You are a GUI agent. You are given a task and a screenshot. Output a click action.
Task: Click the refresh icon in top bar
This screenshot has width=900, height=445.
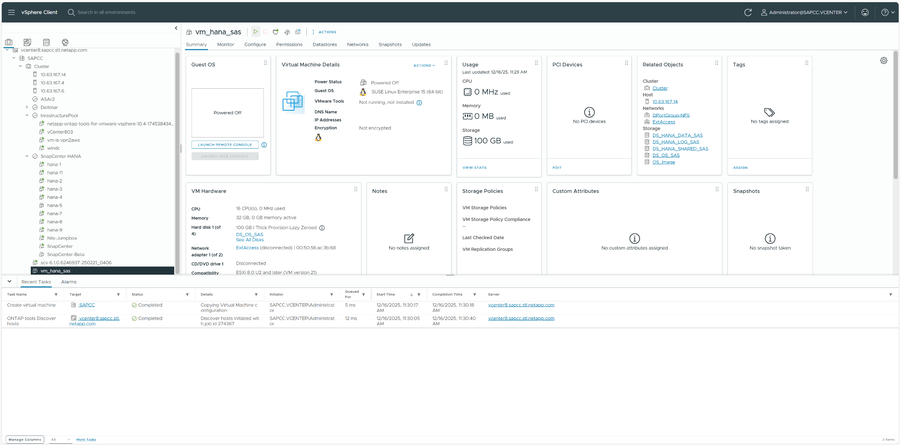tap(747, 12)
